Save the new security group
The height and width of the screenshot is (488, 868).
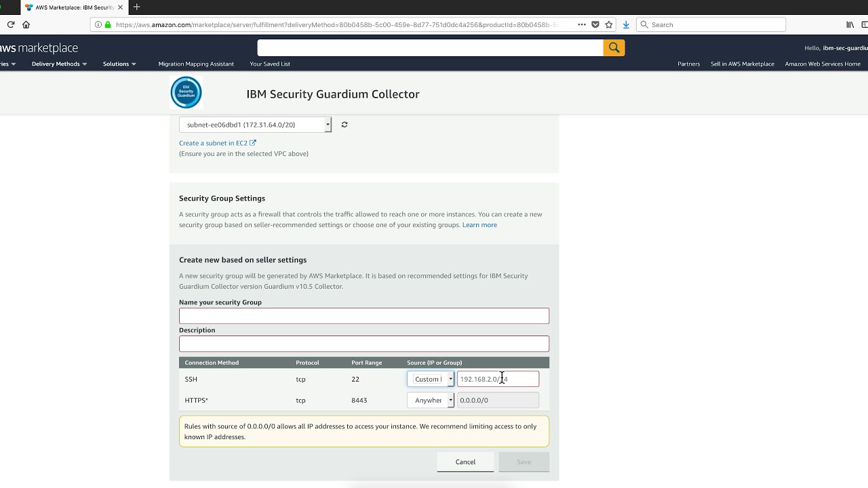coord(524,462)
